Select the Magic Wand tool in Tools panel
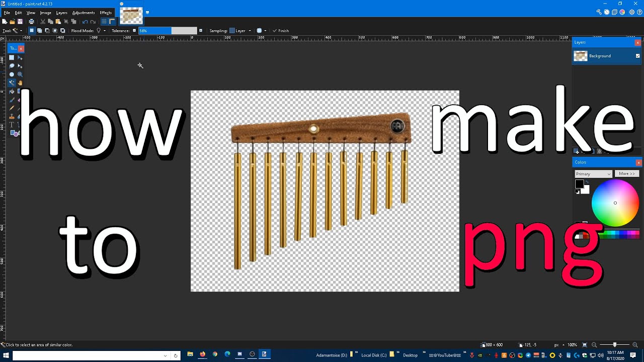 tap(12, 82)
